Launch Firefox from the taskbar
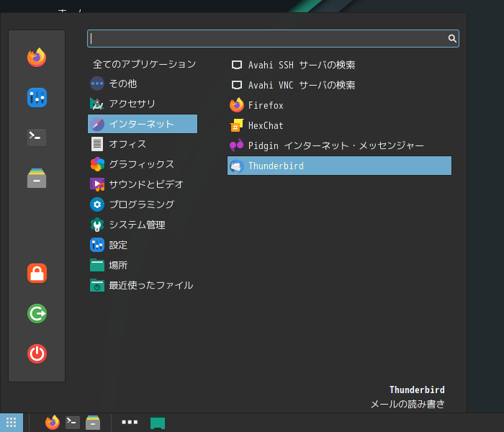The height and width of the screenshot is (432, 504). point(53,423)
